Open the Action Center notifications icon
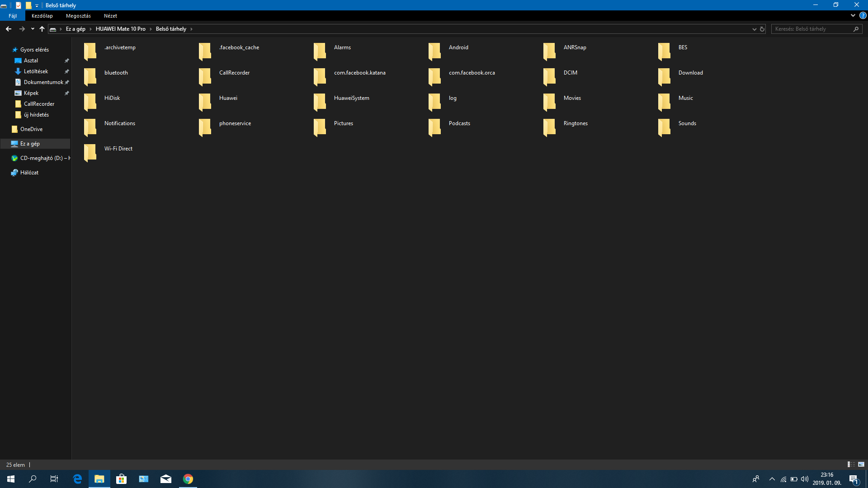 (x=854, y=479)
